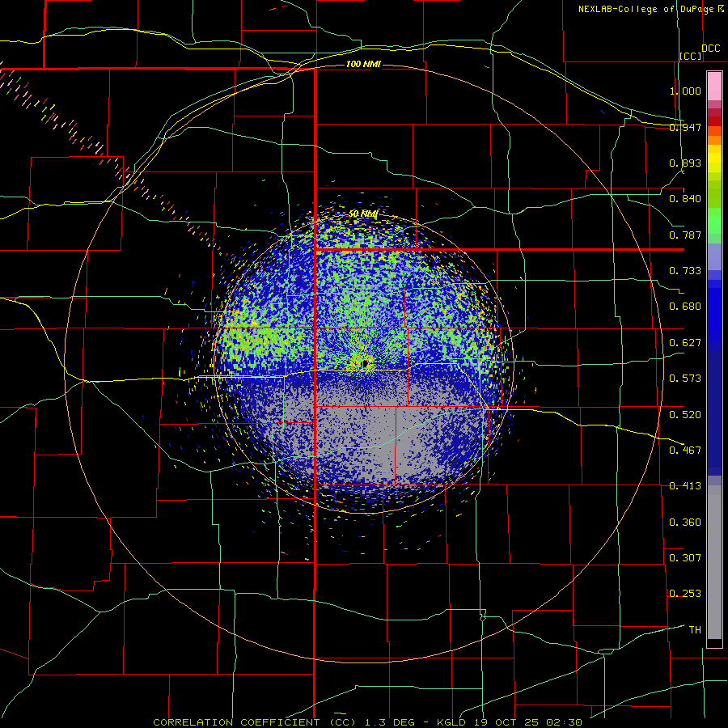Viewport: 728px width, 728px height.
Task: Click the 0.253 legend value
Action: point(685,594)
